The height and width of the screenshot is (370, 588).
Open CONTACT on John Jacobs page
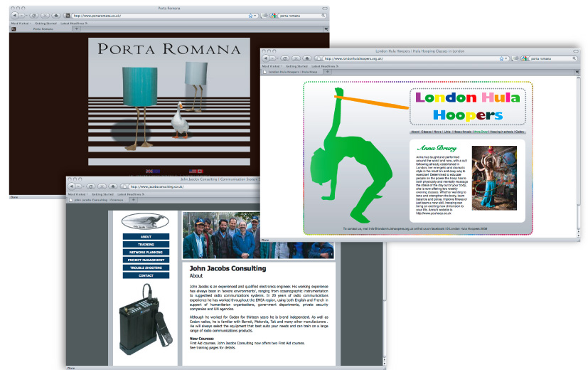pos(146,275)
